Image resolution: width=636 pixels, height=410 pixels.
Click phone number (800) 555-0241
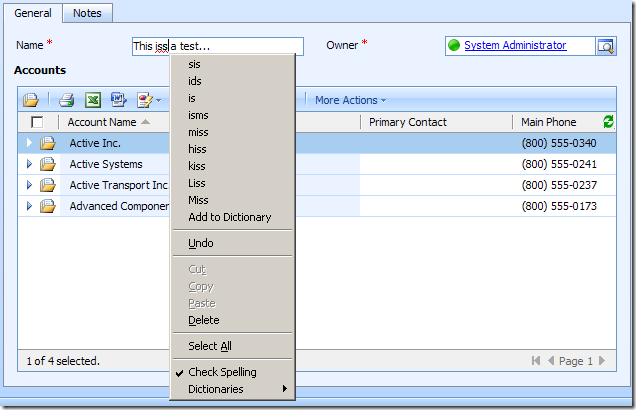tap(559, 164)
